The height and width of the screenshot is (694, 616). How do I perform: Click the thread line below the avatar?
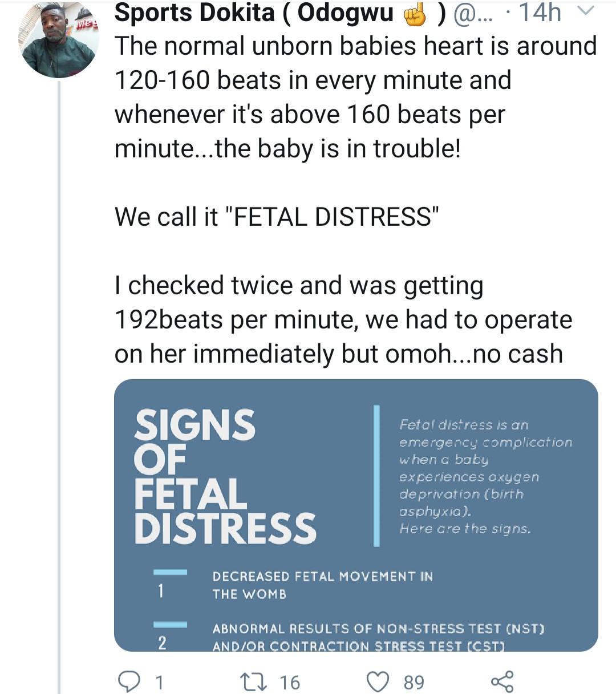click(59, 388)
